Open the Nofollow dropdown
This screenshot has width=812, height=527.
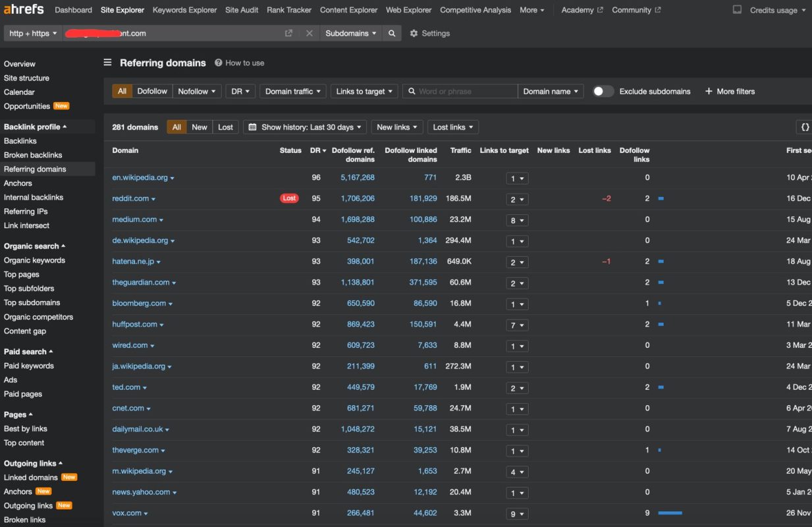tap(197, 92)
